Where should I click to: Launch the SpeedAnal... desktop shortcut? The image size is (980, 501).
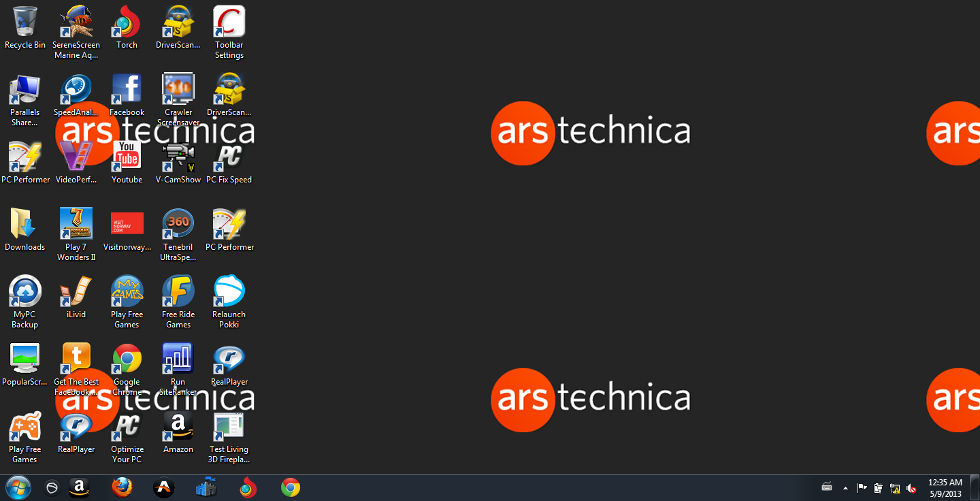tap(76, 95)
